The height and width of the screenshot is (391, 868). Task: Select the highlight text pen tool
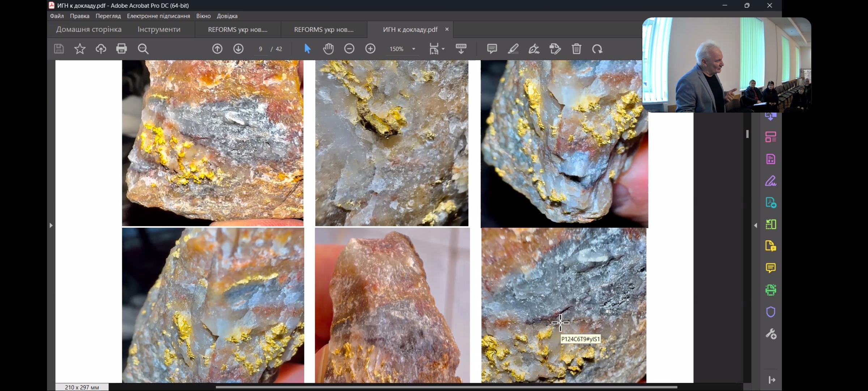point(513,49)
